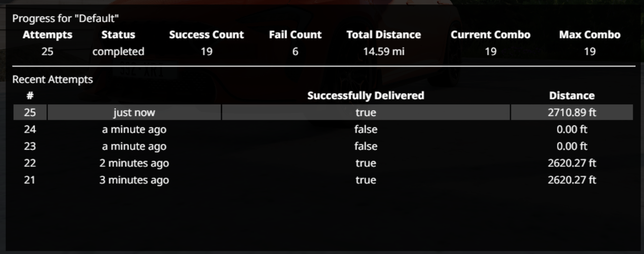The height and width of the screenshot is (254, 644).
Task: Click the Fail Count header
Action: click(295, 35)
